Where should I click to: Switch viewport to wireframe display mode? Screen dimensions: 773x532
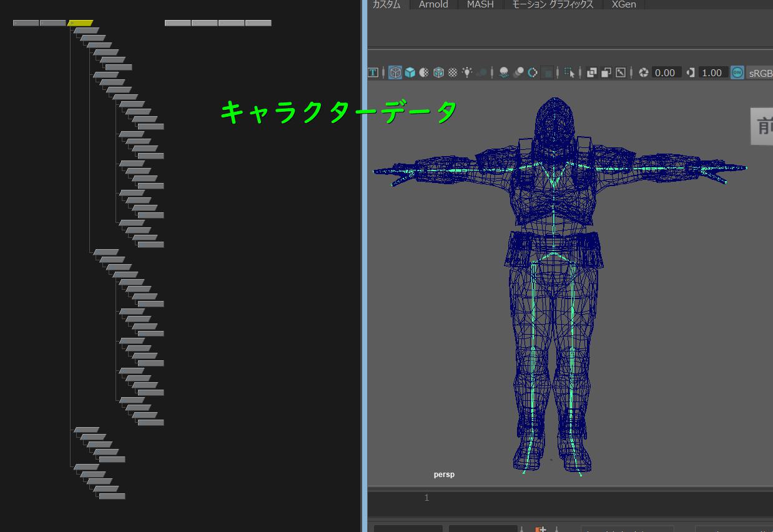(x=395, y=72)
